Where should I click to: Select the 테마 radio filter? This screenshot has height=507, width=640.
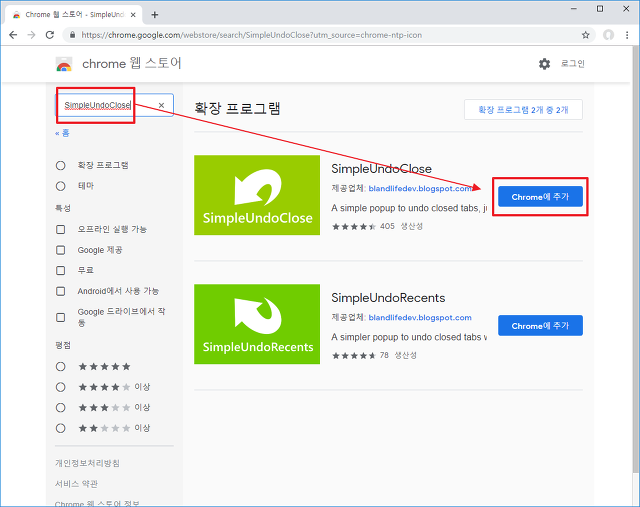click(60, 186)
